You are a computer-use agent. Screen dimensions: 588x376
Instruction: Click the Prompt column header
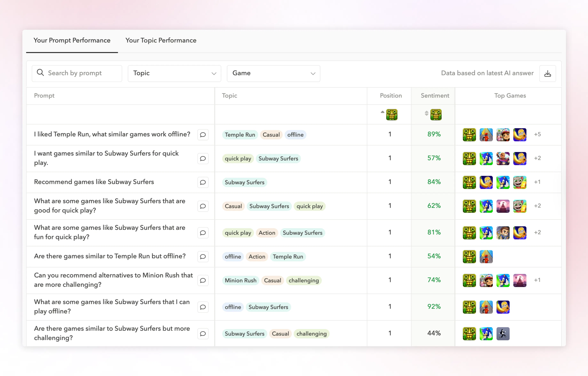(x=44, y=95)
